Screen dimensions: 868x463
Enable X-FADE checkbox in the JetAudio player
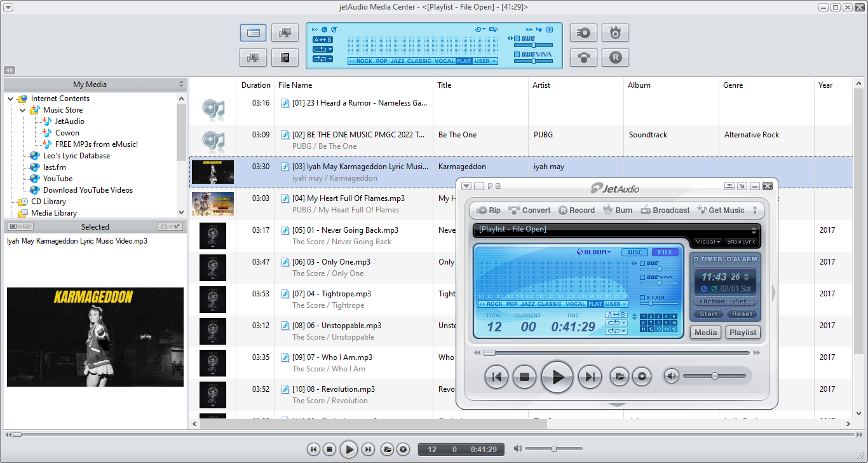[642, 298]
